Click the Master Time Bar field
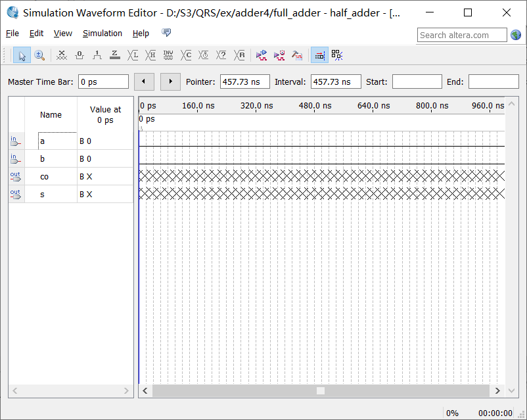This screenshot has width=527, height=420. (104, 82)
